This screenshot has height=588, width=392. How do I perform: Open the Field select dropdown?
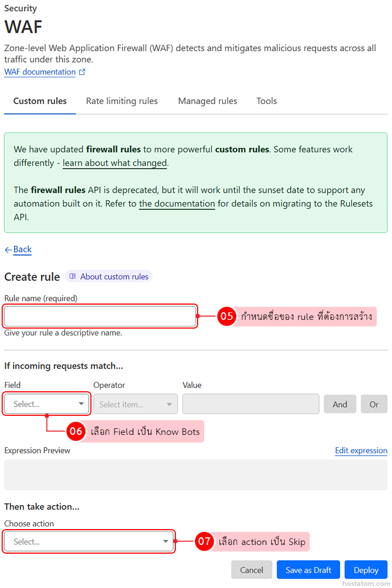(46, 404)
